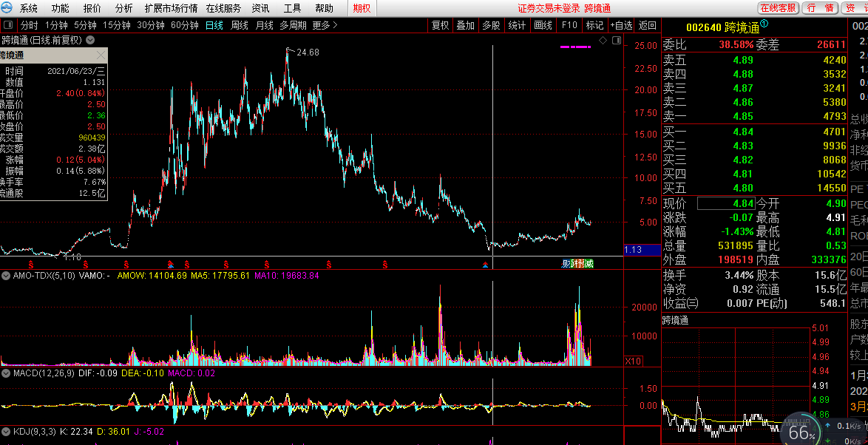Click the blue arrow event marker under the chart
Image resolution: width=868 pixels, height=445 pixels.
click(x=171, y=264)
